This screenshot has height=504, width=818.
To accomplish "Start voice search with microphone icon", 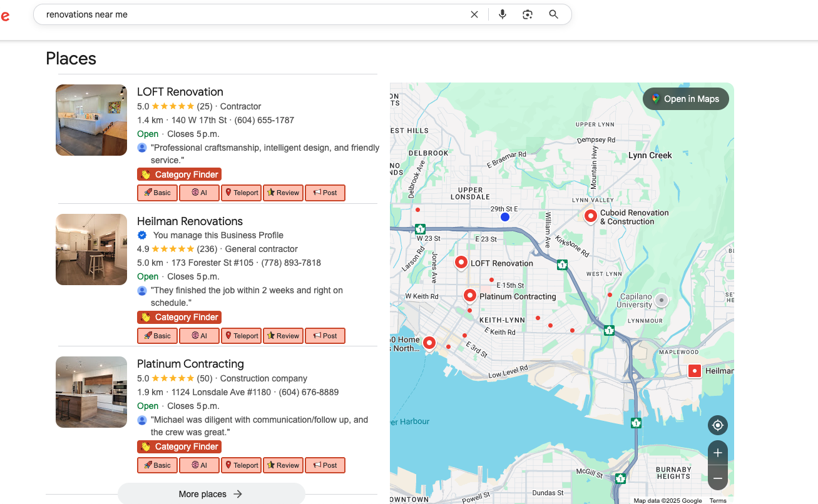I will coord(502,14).
